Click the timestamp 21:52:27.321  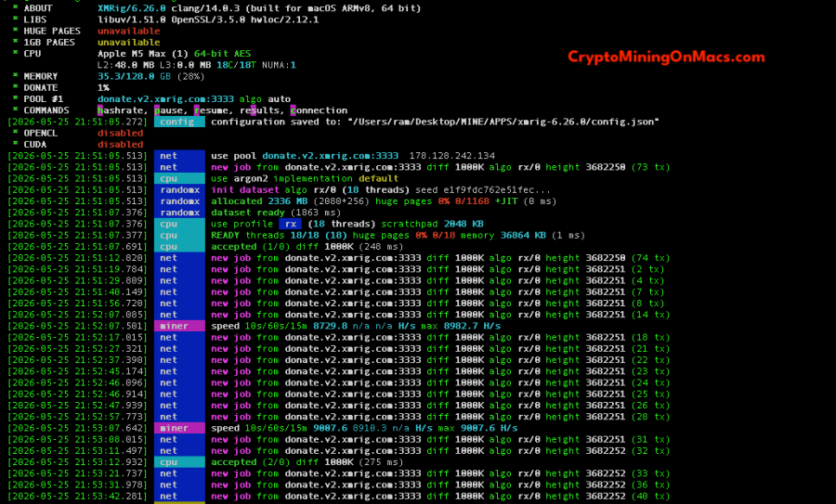109,349
